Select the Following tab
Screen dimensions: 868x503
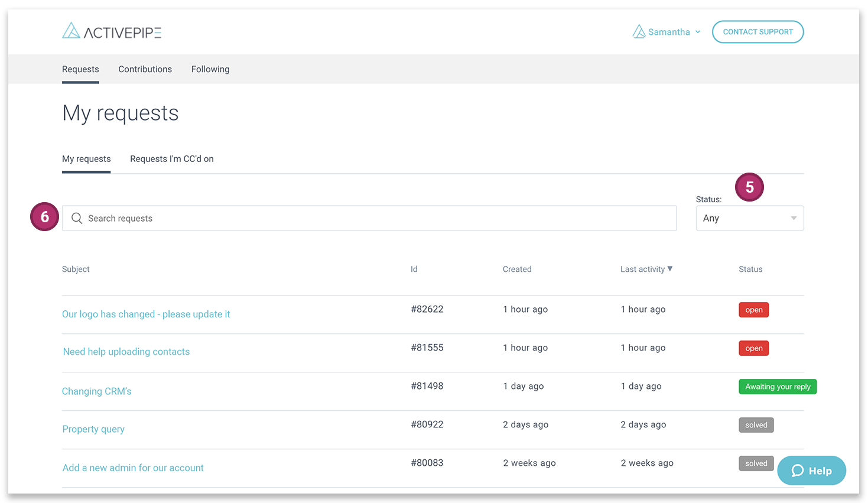[x=210, y=69]
